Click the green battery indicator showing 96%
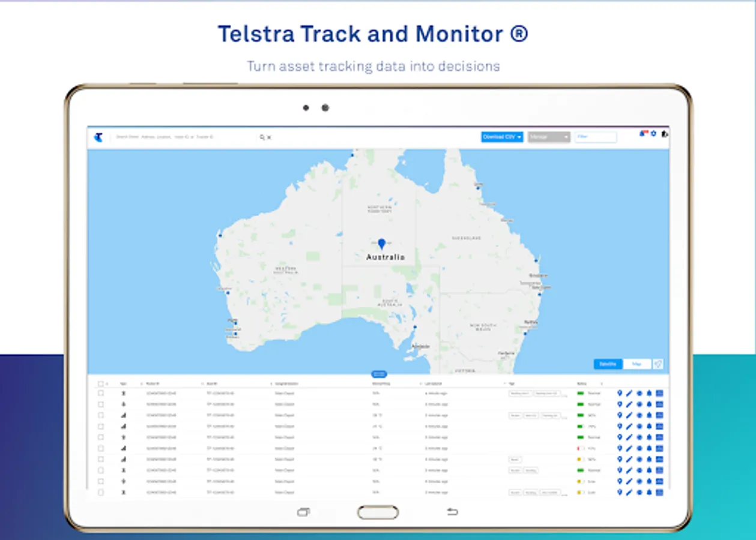This screenshot has height=540, width=756. (x=581, y=415)
